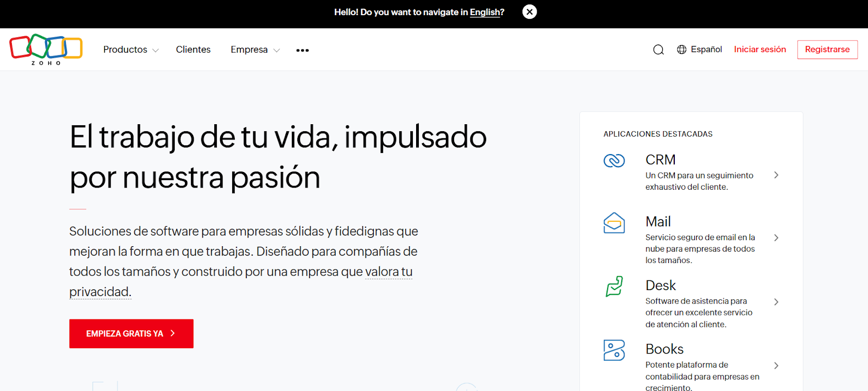Open the search magnifier icon

659,50
